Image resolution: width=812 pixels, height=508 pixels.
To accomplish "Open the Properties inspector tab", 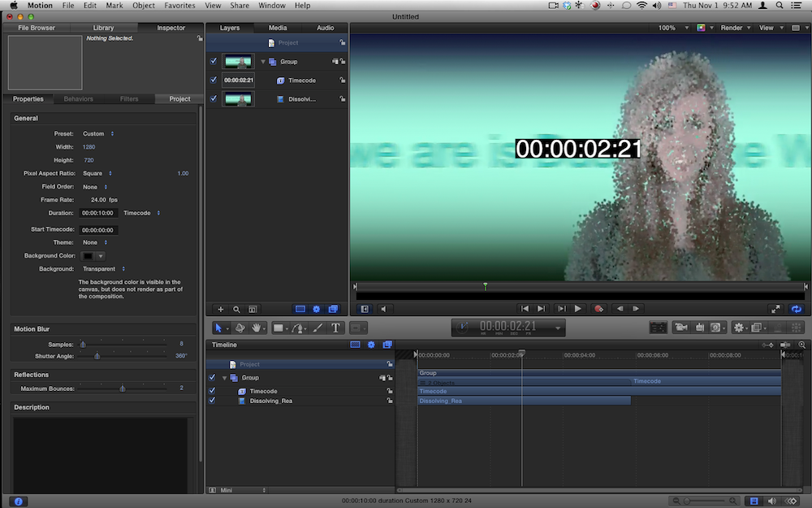I will click(x=28, y=99).
